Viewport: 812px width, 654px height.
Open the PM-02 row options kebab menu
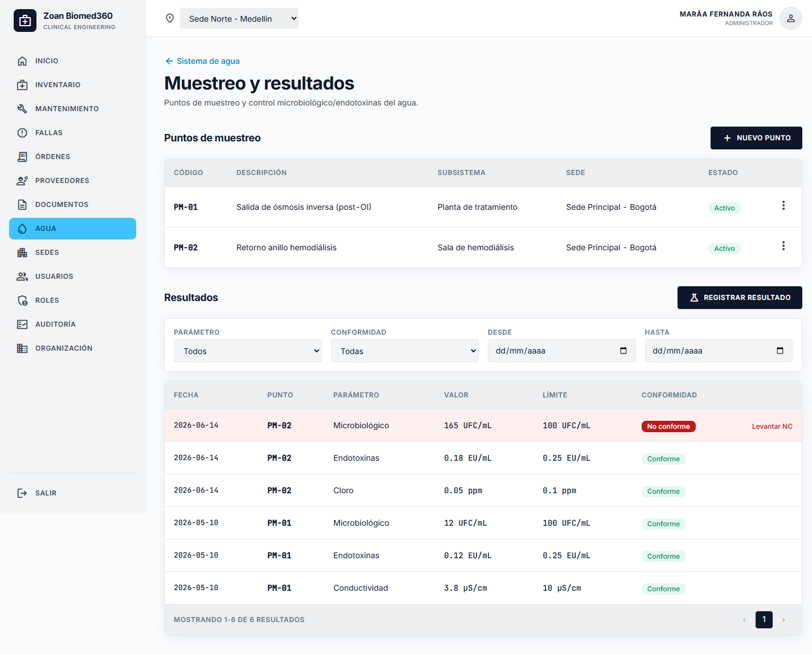[784, 246]
